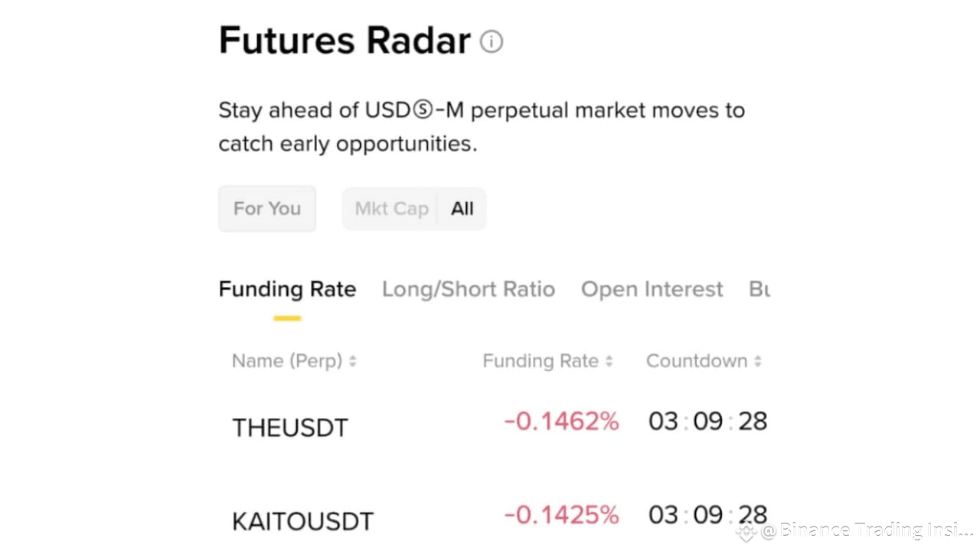Click the Binance logo watermark icon

tap(746, 530)
